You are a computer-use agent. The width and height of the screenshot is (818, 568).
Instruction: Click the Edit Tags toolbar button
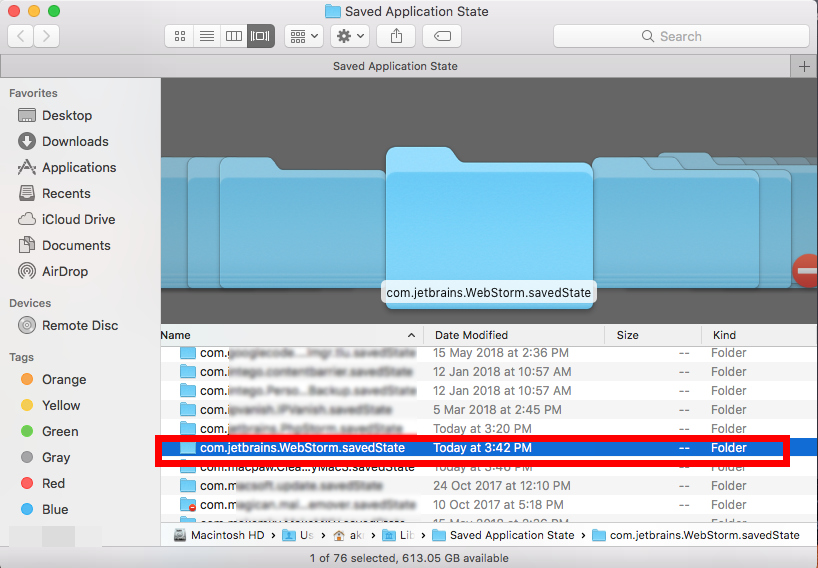(442, 36)
